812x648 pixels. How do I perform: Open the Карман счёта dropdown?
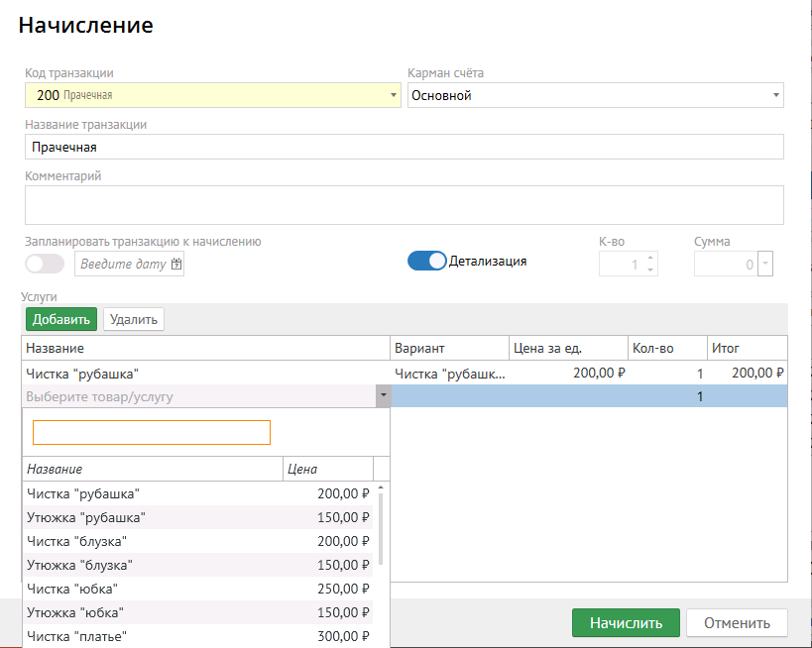click(775, 96)
